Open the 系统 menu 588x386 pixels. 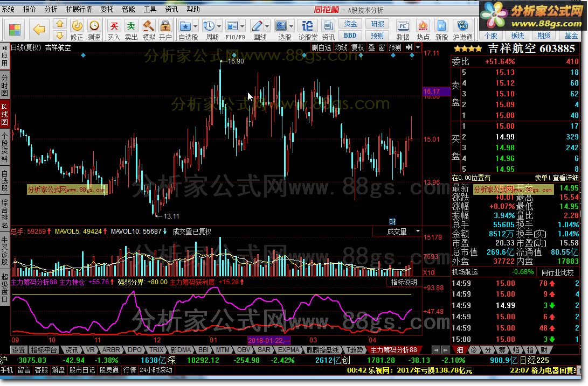(8, 9)
